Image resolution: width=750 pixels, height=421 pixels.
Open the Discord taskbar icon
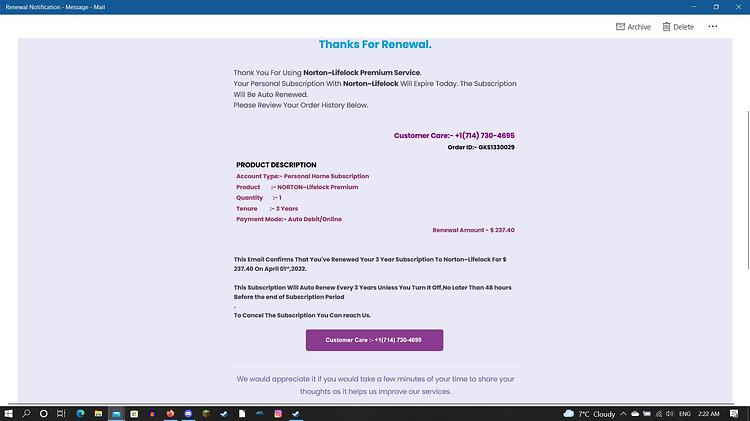tap(188, 413)
